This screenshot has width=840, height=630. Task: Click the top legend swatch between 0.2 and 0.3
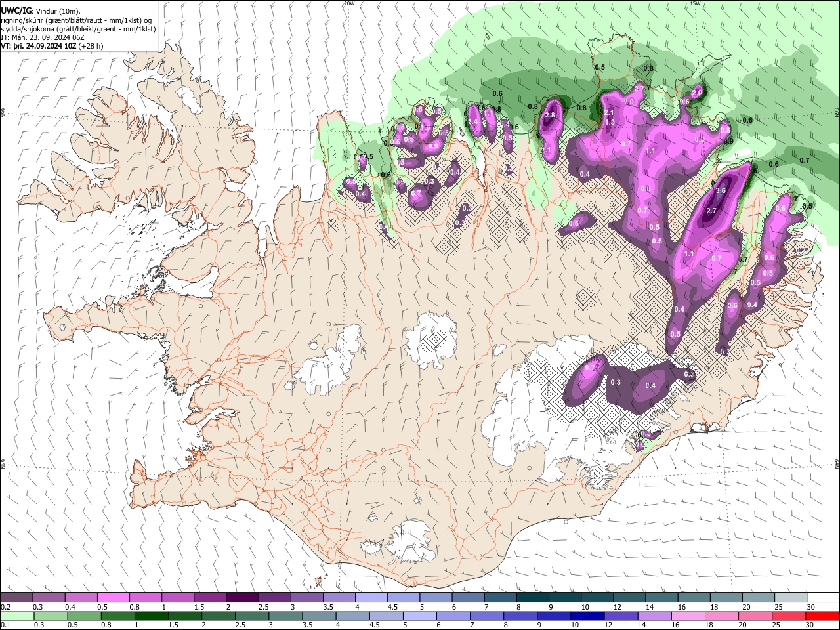pyautogui.click(x=16, y=597)
